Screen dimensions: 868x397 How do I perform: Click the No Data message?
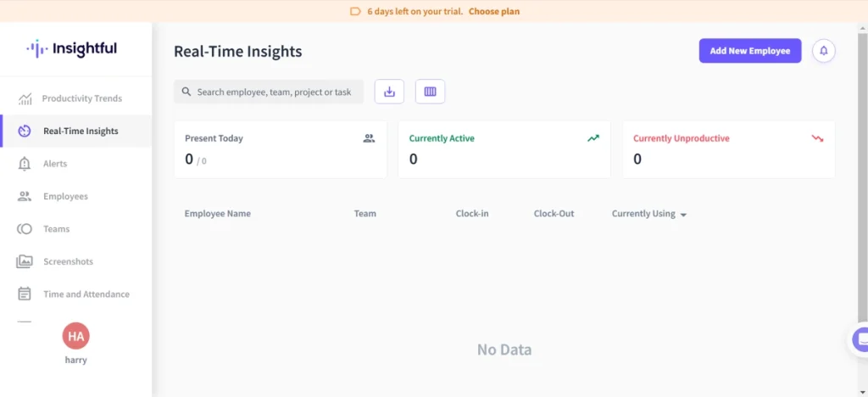tap(504, 350)
